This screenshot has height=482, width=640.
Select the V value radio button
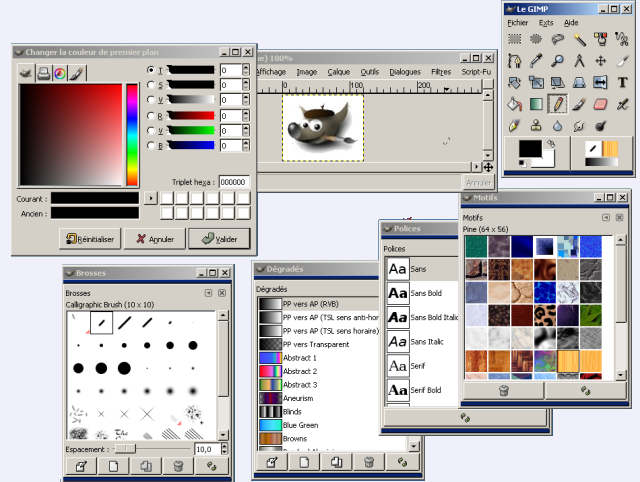151,100
